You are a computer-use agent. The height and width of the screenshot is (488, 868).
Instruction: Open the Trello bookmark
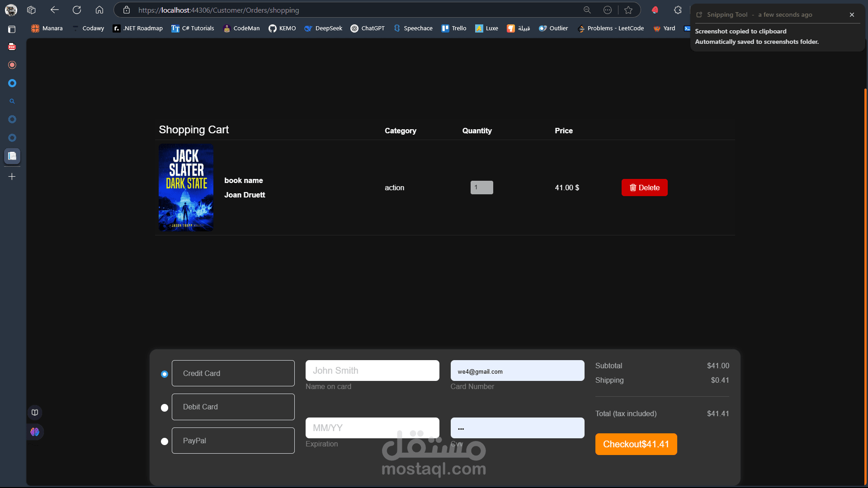click(454, 28)
